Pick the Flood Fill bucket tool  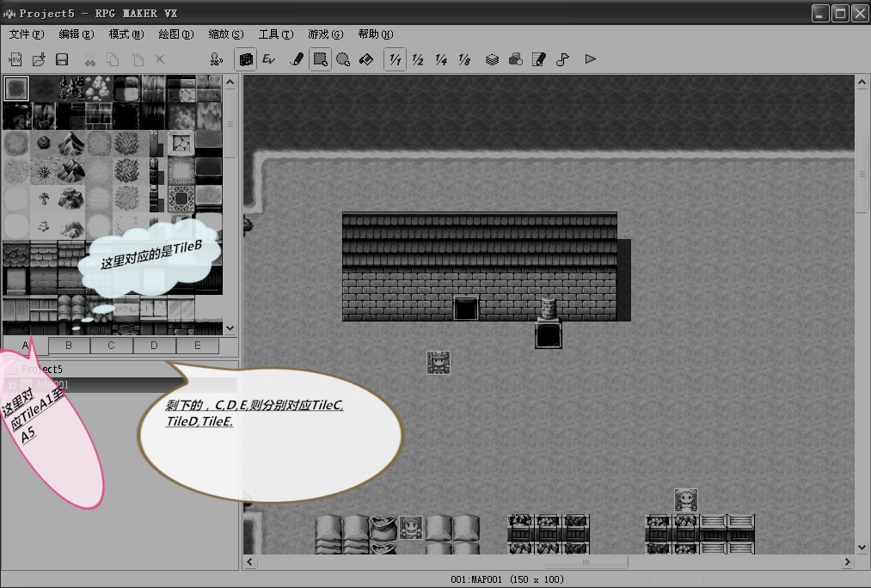pyautogui.click(x=366, y=59)
